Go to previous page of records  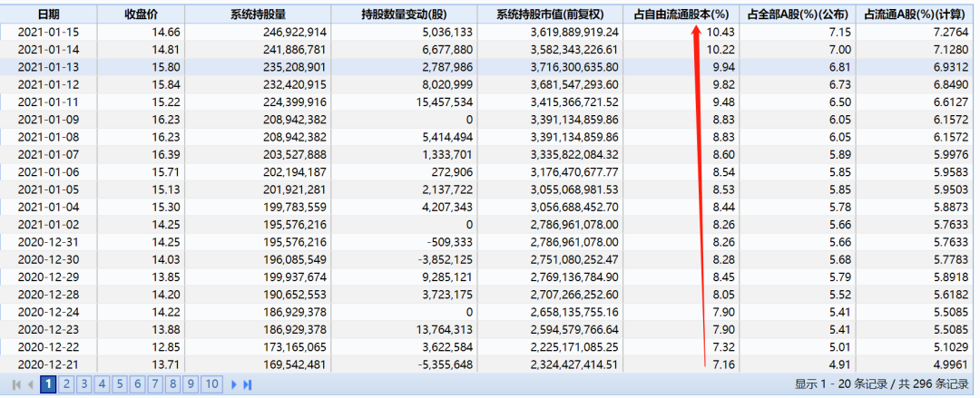(x=31, y=384)
